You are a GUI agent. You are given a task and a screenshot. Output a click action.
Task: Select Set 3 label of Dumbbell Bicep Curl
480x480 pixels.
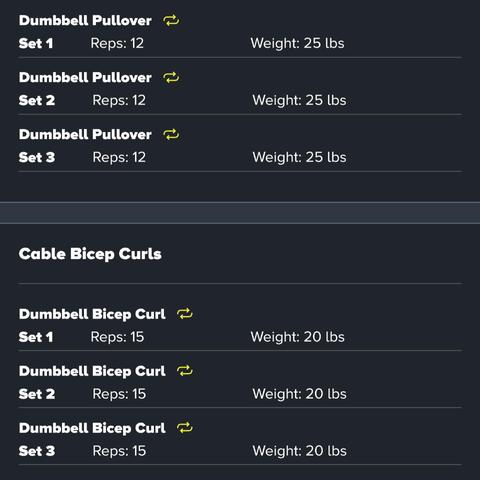click(x=37, y=451)
